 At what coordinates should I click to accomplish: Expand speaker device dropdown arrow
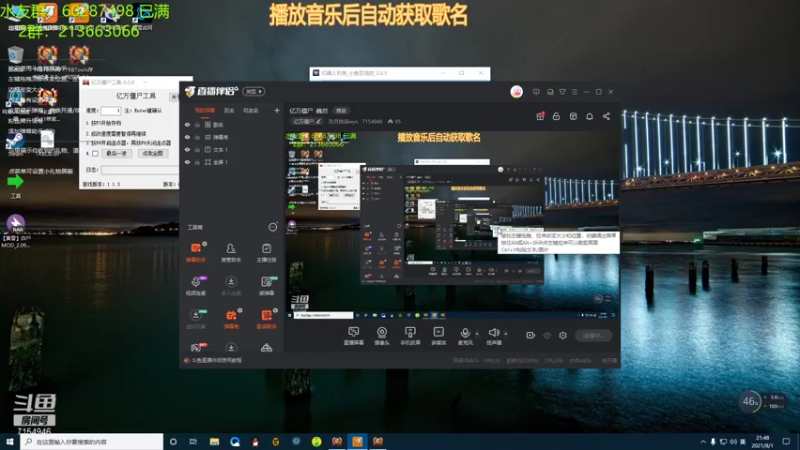[506, 334]
